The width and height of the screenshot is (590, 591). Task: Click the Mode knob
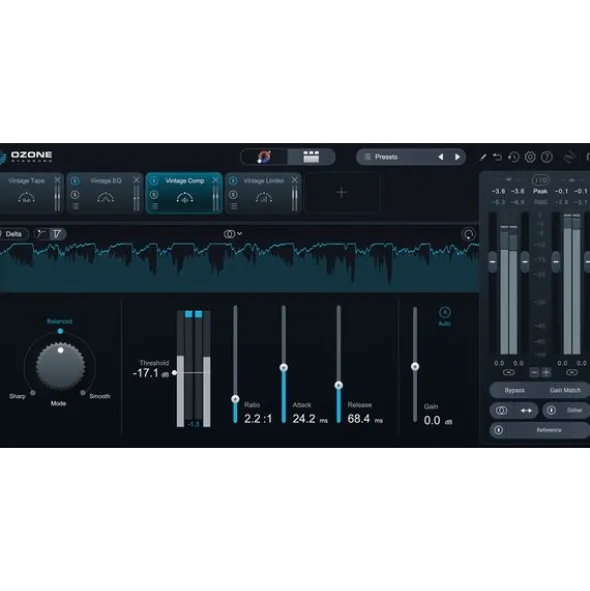(x=60, y=366)
